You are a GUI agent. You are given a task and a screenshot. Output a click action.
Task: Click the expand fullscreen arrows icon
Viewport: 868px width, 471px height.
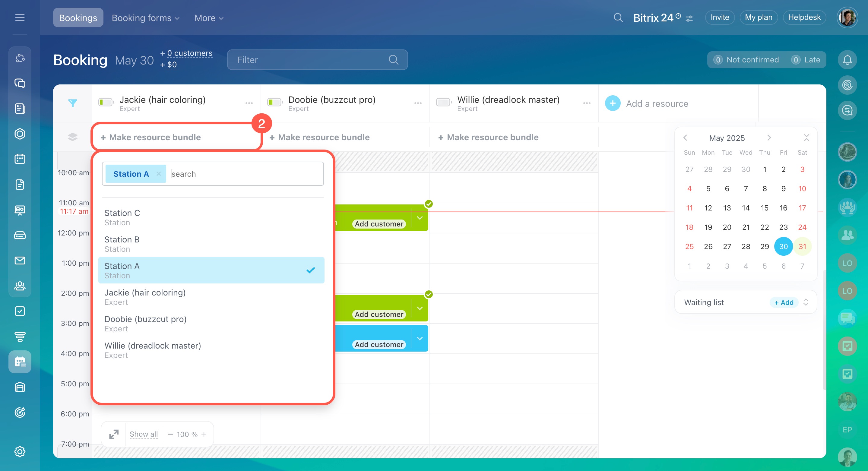click(114, 434)
